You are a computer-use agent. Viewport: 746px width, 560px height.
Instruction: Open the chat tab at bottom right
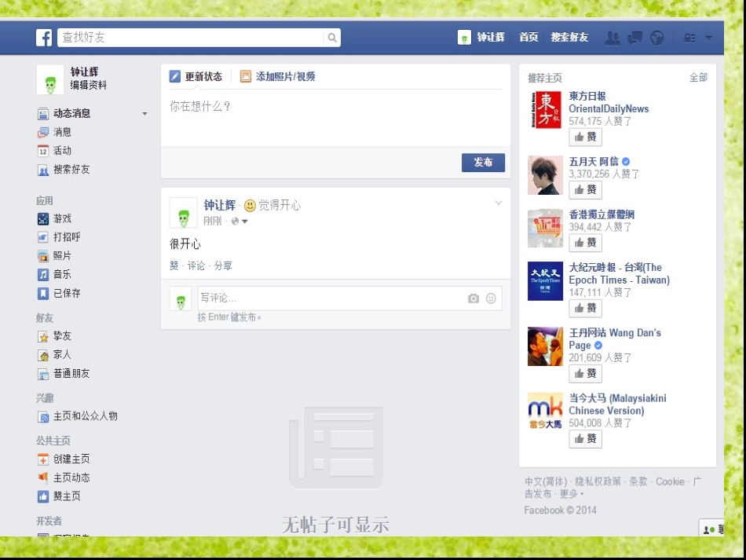pos(711,528)
